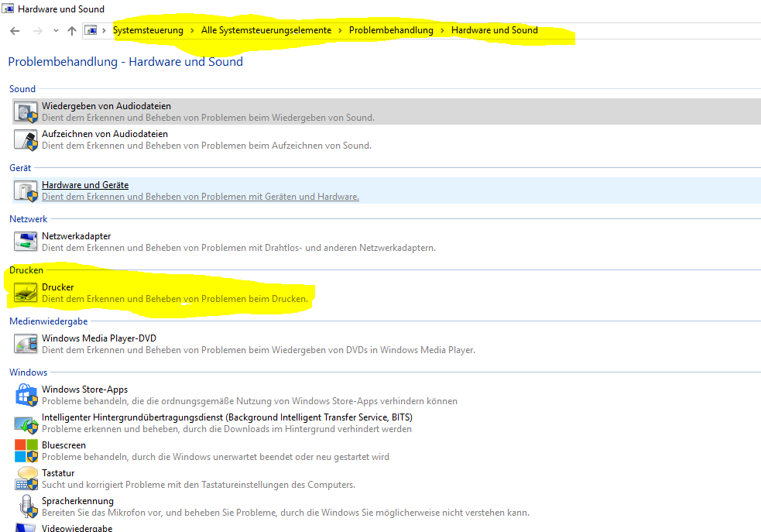Viewport: 761px width, 532px height.
Task: Go up one level with up arrow
Action: click(x=72, y=31)
